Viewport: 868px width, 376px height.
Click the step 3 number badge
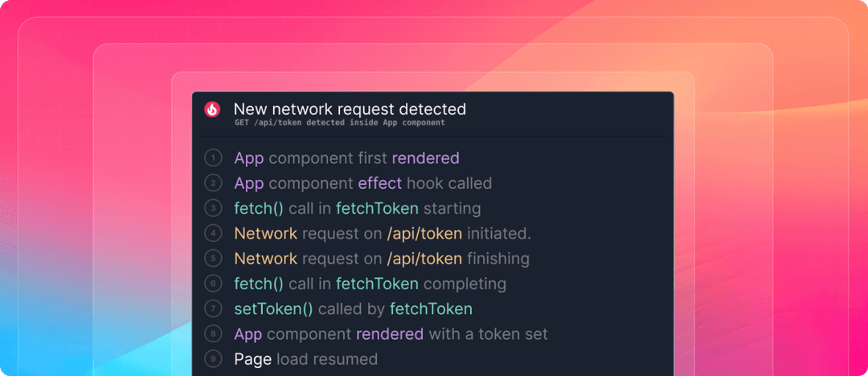[x=212, y=209]
